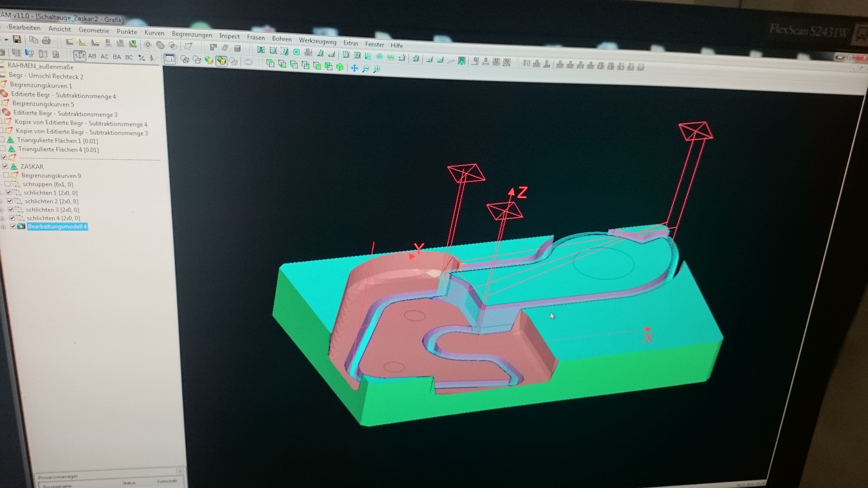Click the wavy lines toolpath icon

point(391,57)
